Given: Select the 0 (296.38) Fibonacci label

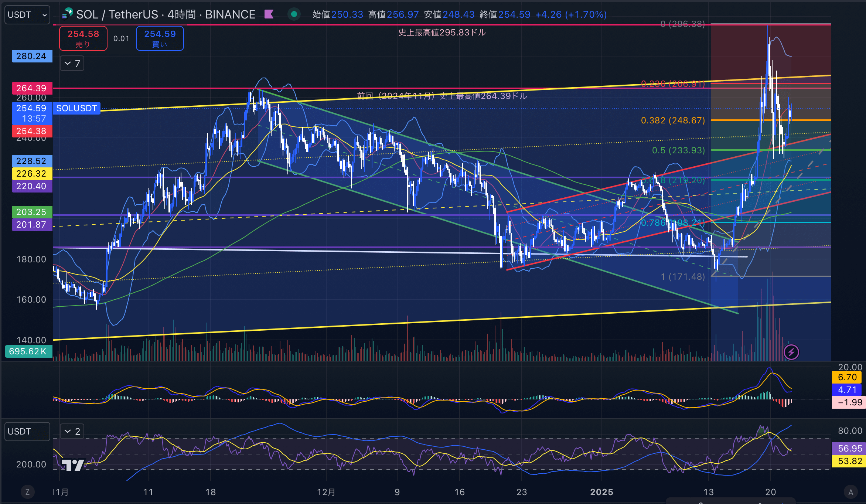Looking at the screenshot, I should pyautogui.click(x=683, y=24).
